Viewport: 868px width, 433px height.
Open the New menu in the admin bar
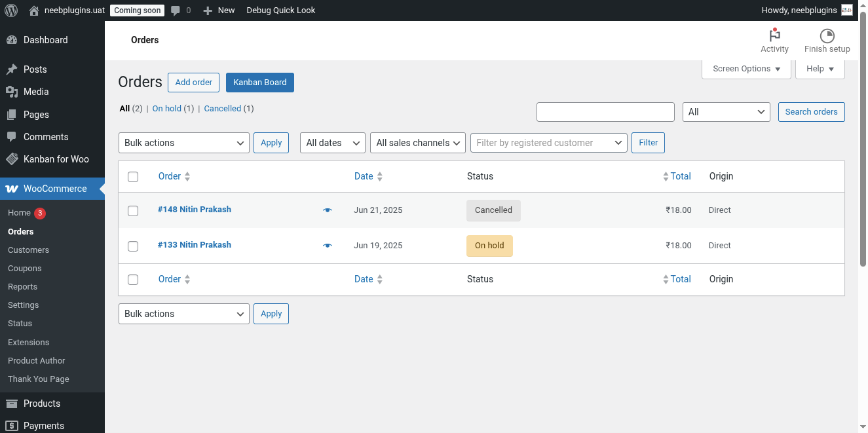click(x=218, y=10)
